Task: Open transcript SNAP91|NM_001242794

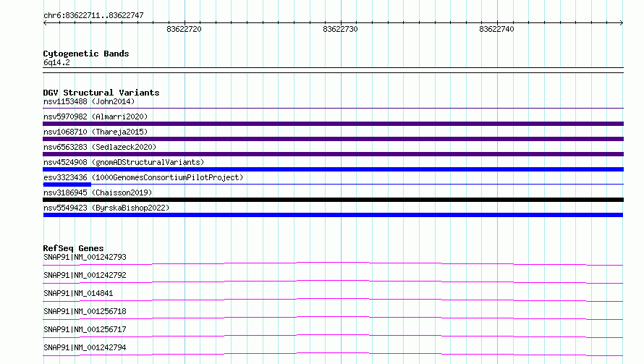Action: (85, 347)
